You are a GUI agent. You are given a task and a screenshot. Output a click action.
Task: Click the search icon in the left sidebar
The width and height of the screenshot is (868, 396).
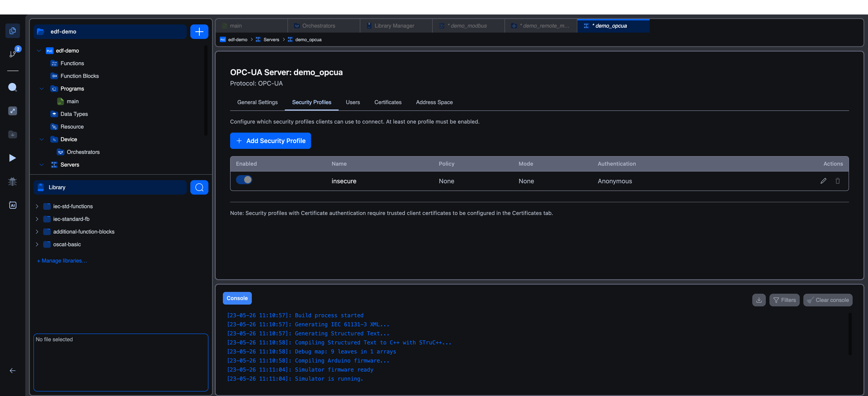point(12,87)
